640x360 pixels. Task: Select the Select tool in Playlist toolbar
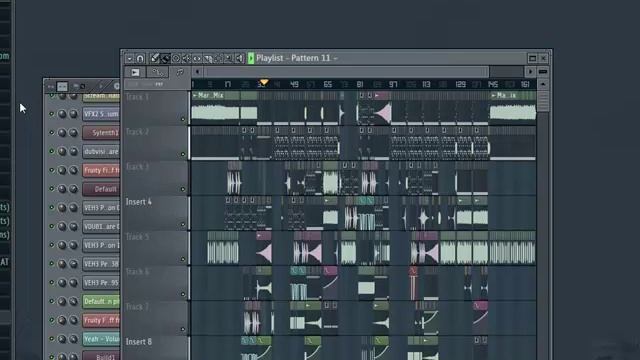tap(218, 59)
